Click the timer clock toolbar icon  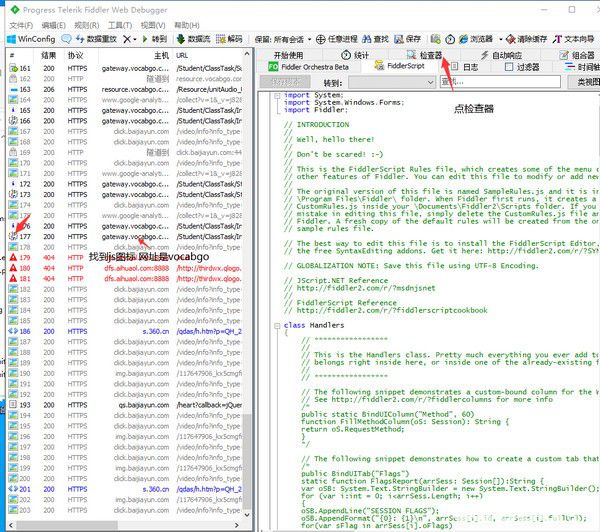(x=450, y=39)
